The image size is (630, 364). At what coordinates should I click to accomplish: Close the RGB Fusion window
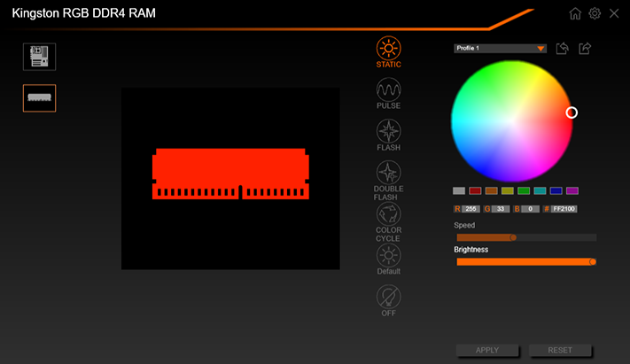pyautogui.click(x=614, y=13)
